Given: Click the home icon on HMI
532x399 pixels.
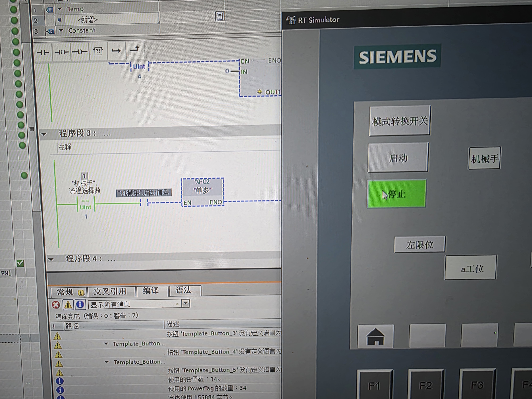Looking at the screenshot, I should pyautogui.click(x=375, y=336).
